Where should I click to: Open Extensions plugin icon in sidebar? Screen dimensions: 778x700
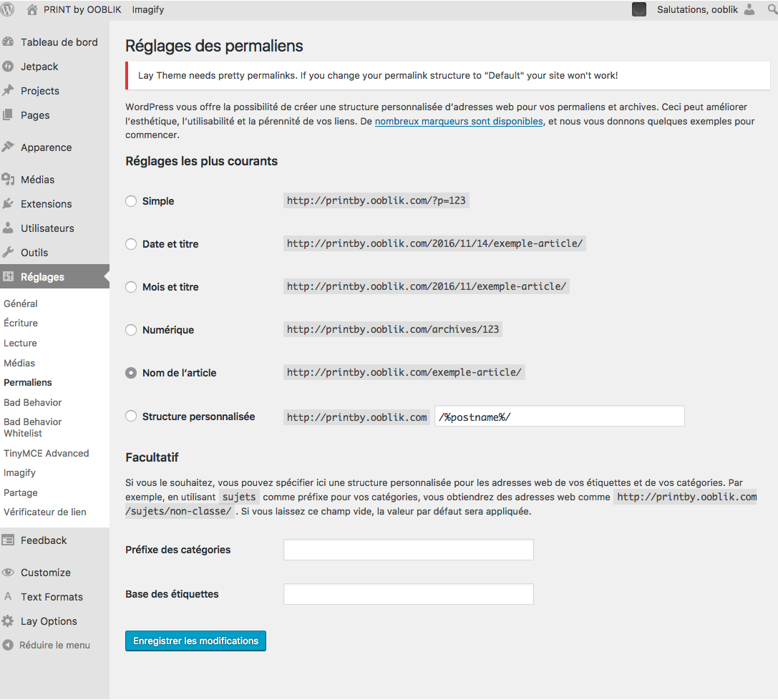click(8, 204)
